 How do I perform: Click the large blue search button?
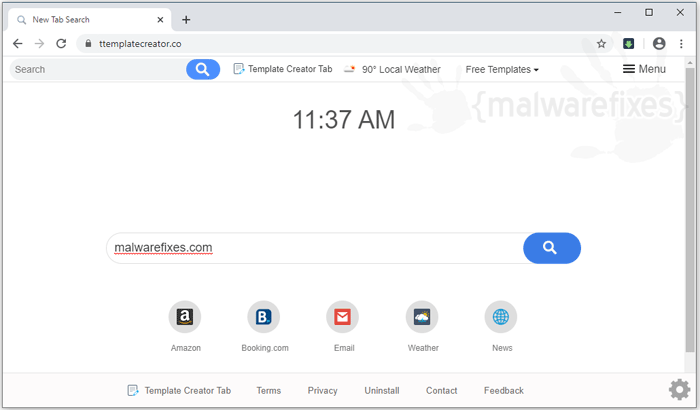[552, 248]
